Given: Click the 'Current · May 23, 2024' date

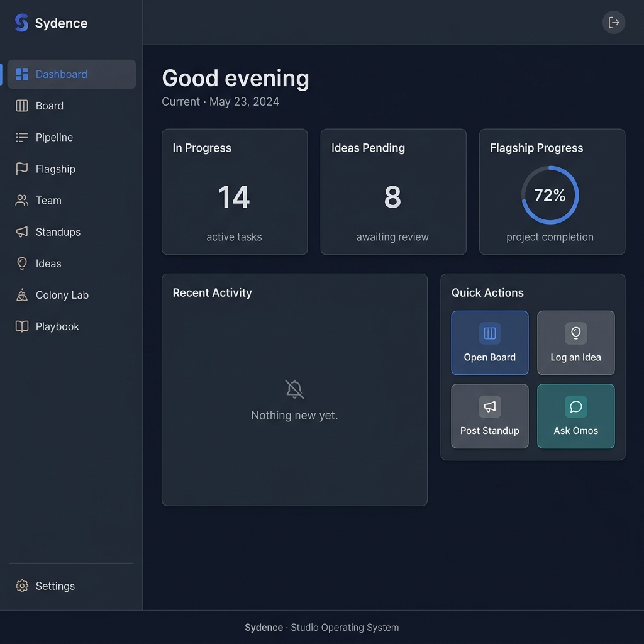Looking at the screenshot, I should click(221, 102).
